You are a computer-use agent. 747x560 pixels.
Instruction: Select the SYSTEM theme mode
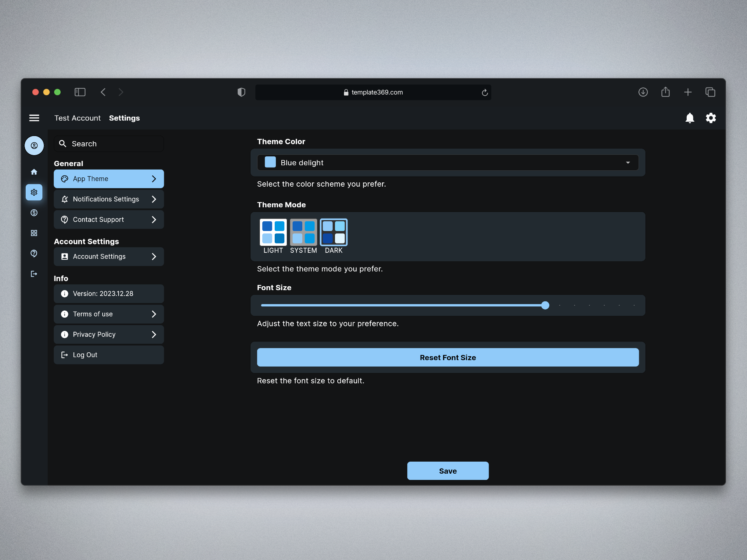click(303, 236)
